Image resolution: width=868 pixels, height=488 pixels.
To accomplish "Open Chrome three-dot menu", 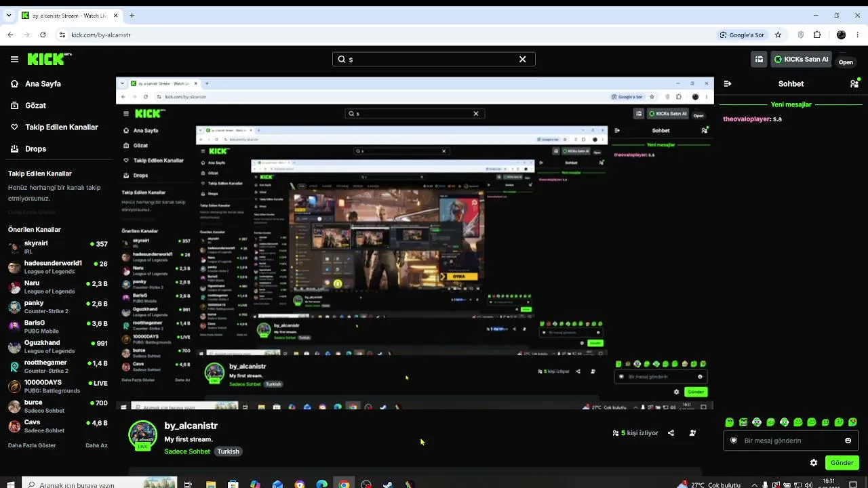I will tap(859, 35).
